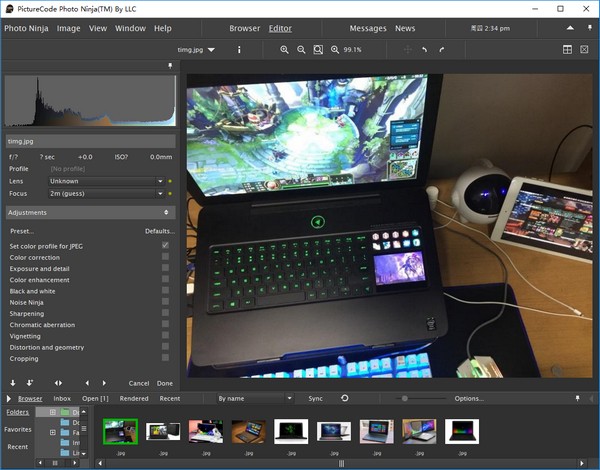
Task: Click the Done button
Action: [x=164, y=383]
